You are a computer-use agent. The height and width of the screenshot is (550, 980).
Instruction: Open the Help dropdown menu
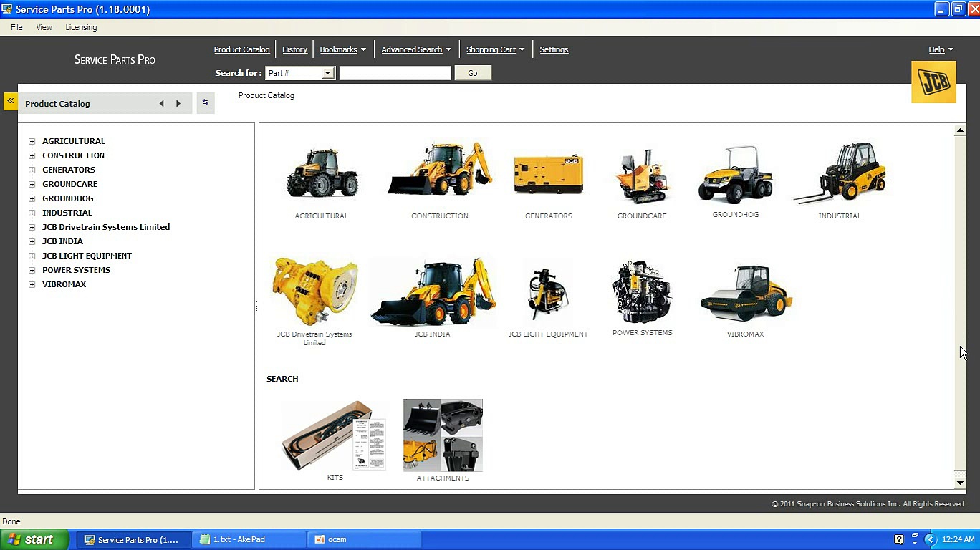click(941, 49)
